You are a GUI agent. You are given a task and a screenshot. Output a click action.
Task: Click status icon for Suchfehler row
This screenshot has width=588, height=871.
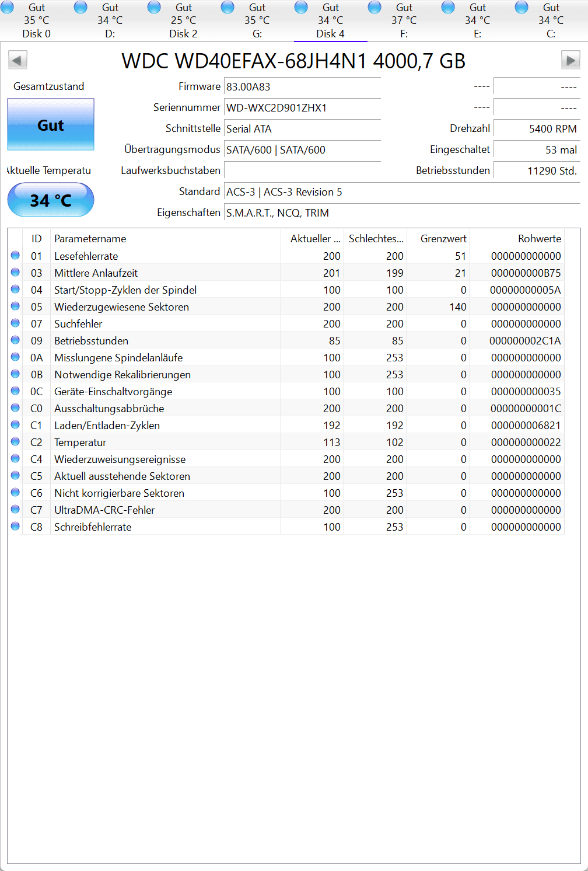click(x=15, y=323)
